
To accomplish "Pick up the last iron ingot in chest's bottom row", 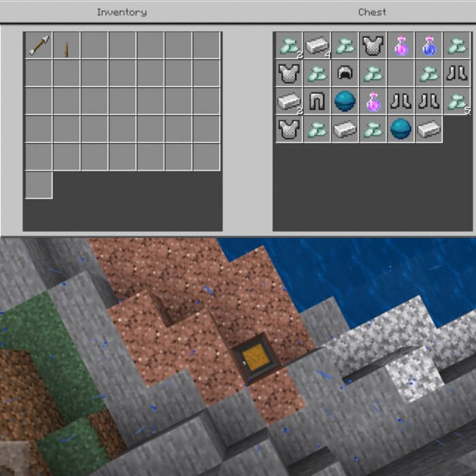I will (428, 129).
